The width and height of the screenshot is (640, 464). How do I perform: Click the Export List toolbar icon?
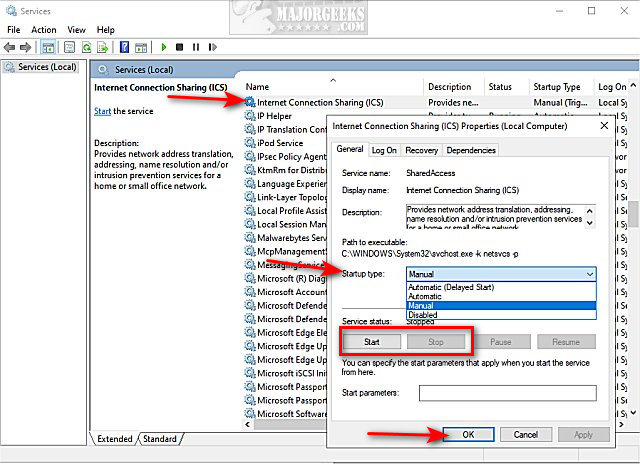(102, 47)
